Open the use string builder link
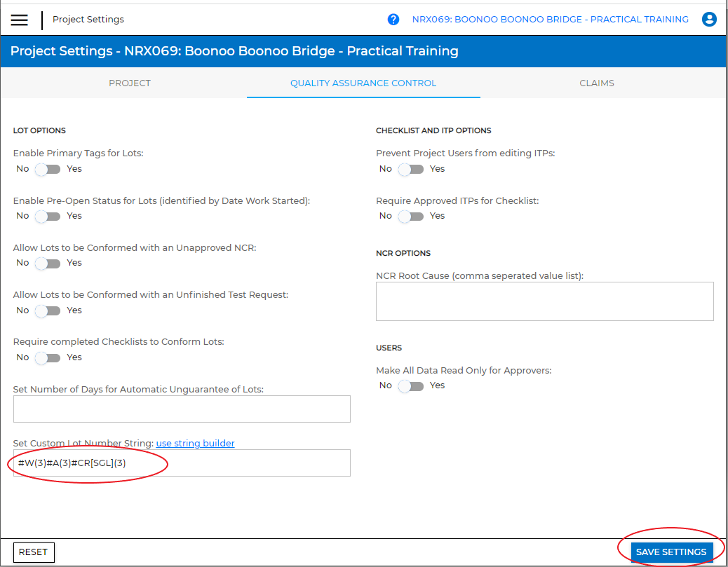 tap(195, 443)
